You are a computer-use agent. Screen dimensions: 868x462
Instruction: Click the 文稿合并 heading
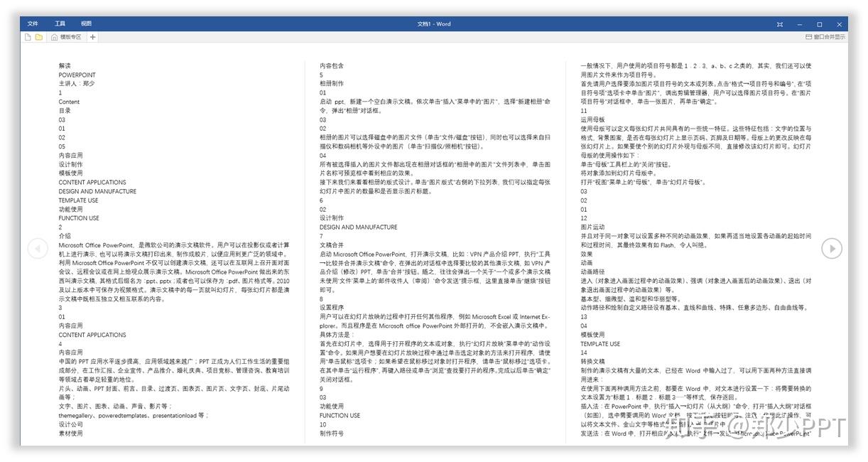(x=331, y=245)
